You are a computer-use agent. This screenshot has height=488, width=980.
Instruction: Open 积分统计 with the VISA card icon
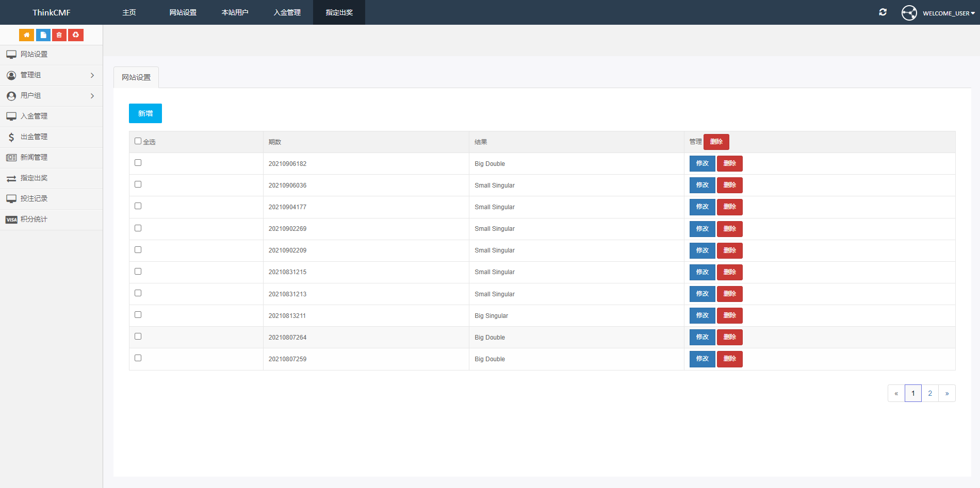(34, 220)
